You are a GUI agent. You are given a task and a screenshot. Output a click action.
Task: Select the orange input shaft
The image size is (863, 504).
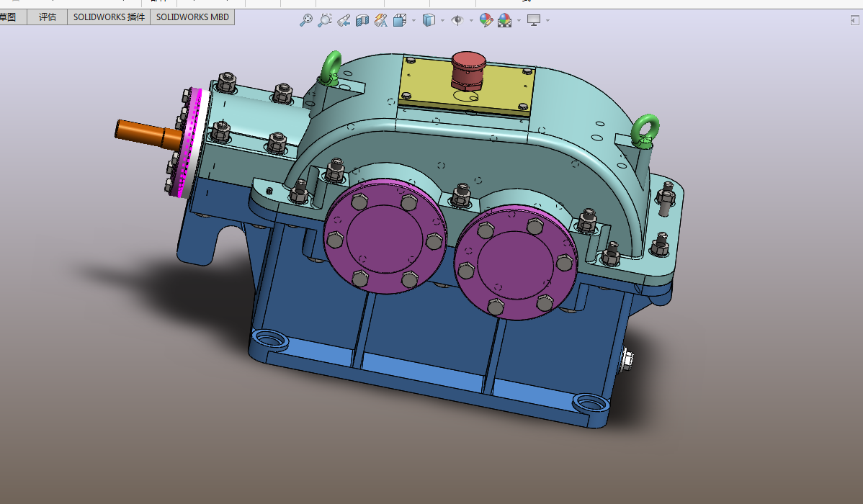click(140, 132)
